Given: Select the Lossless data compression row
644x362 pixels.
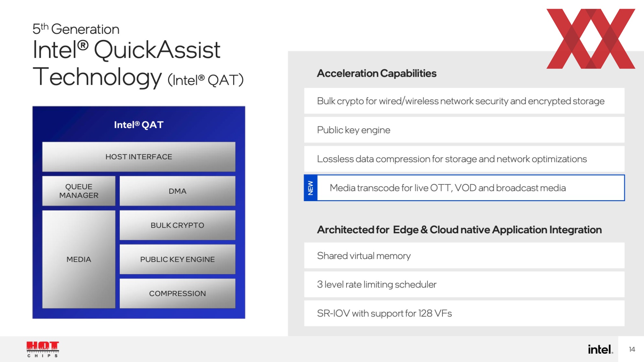Looking at the screenshot, I should pyautogui.click(x=464, y=159).
